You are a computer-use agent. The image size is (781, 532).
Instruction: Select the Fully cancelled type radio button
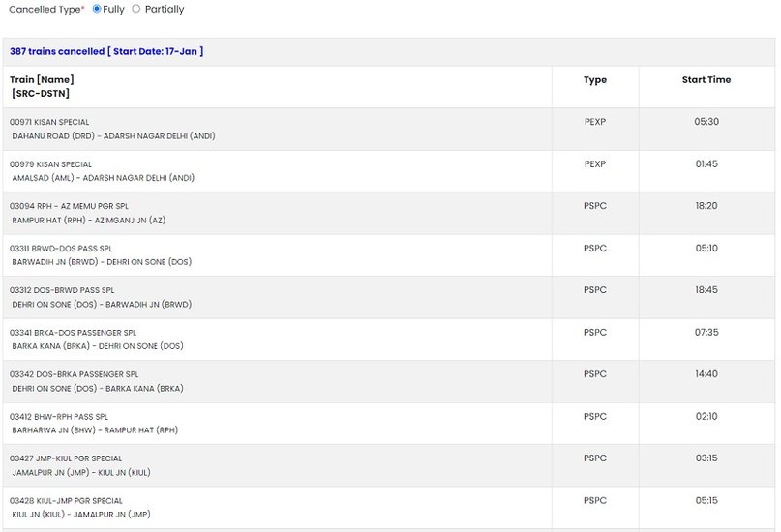(x=97, y=9)
